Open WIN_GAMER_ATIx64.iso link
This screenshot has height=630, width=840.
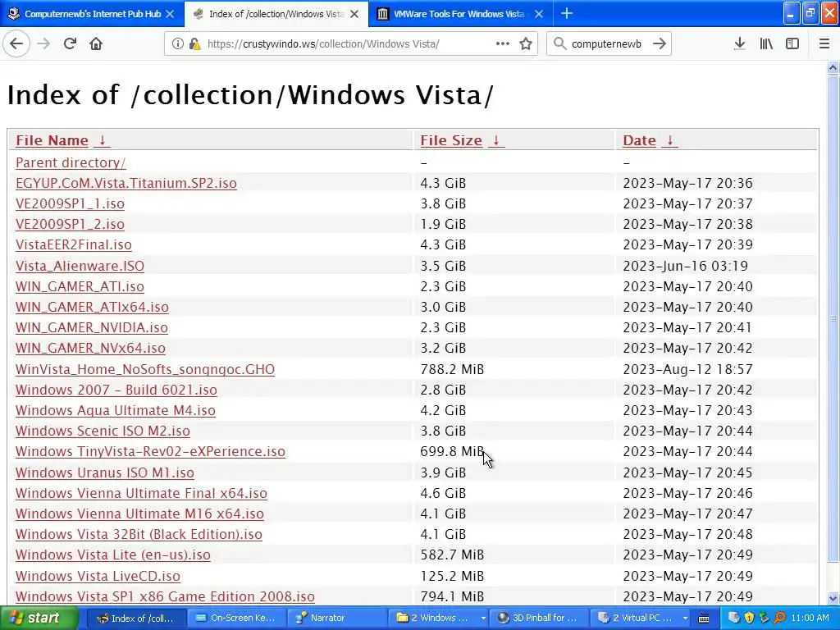pos(92,307)
